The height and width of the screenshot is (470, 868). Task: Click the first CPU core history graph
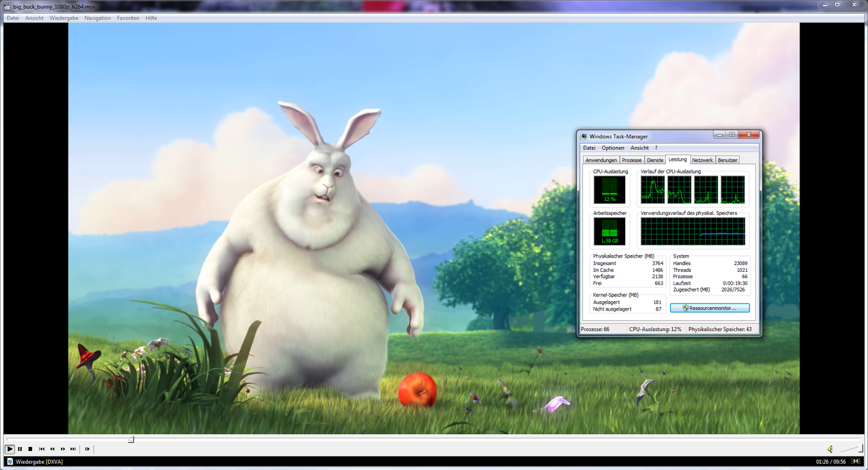pyautogui.click(x=653, y=190)
